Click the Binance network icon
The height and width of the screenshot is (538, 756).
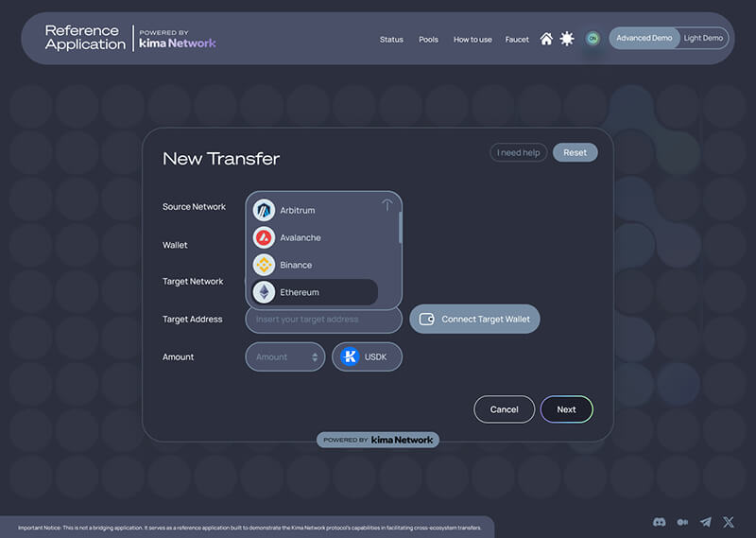pos(264,265)
